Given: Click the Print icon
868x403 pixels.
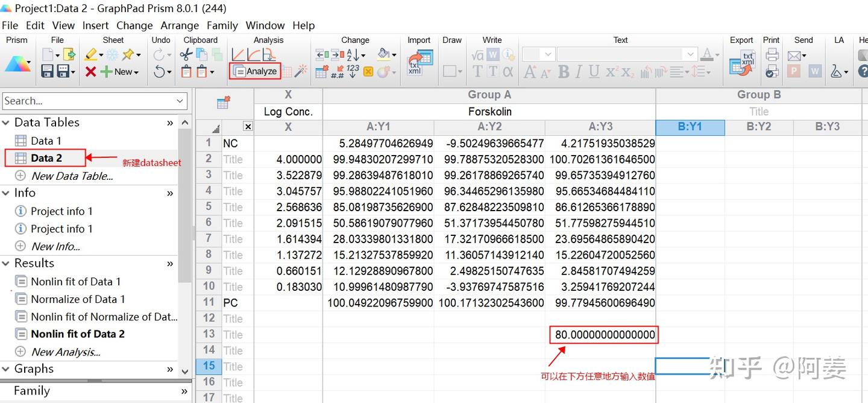Looking at the screenshot, I should [772, 54].
